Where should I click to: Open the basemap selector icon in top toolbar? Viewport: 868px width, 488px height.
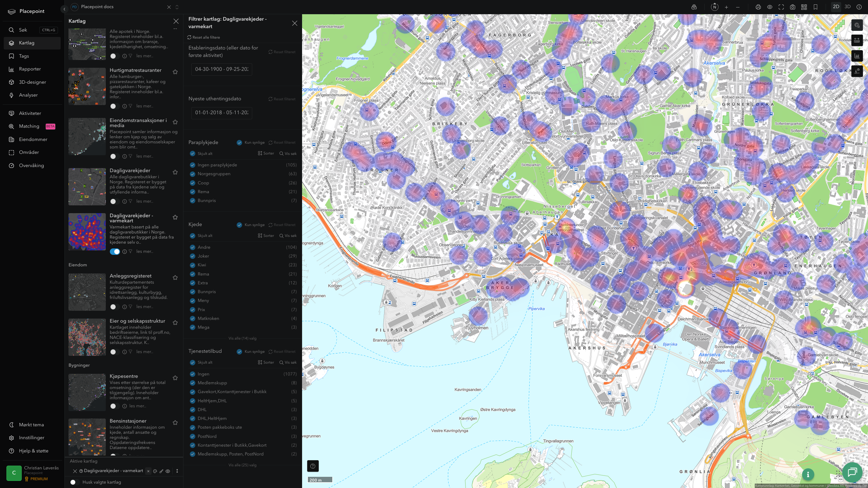pos(694,7)
